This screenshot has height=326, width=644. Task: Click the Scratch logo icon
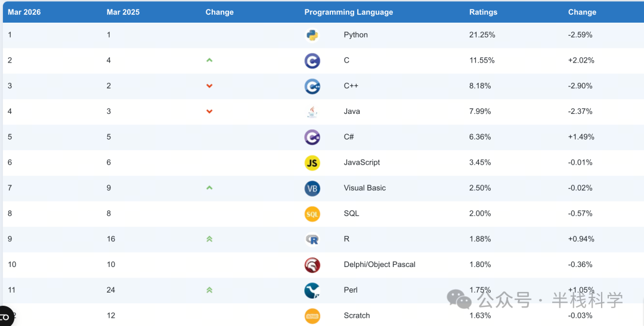(x=312, y=316)
